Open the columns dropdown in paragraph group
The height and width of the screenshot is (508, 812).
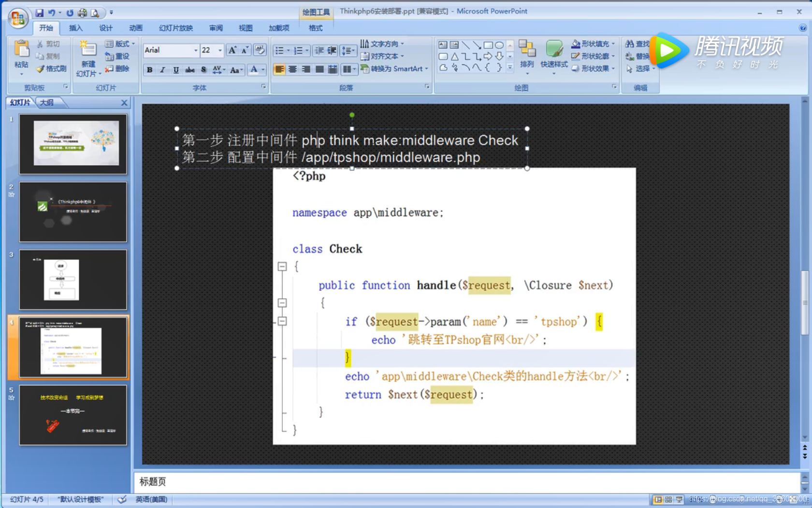click(x=349, y=69)
